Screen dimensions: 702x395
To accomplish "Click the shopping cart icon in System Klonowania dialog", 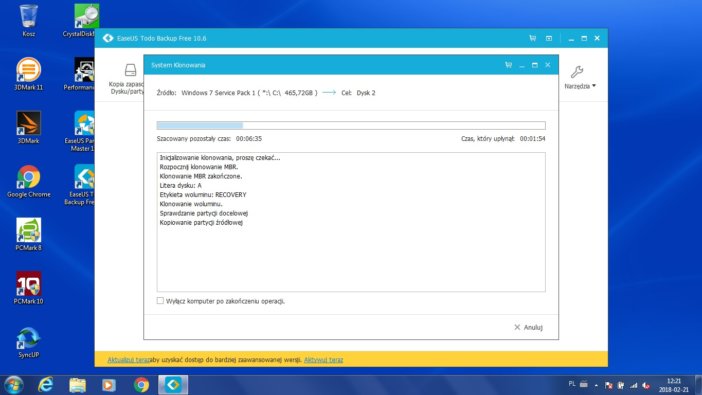I will (508, 65).
